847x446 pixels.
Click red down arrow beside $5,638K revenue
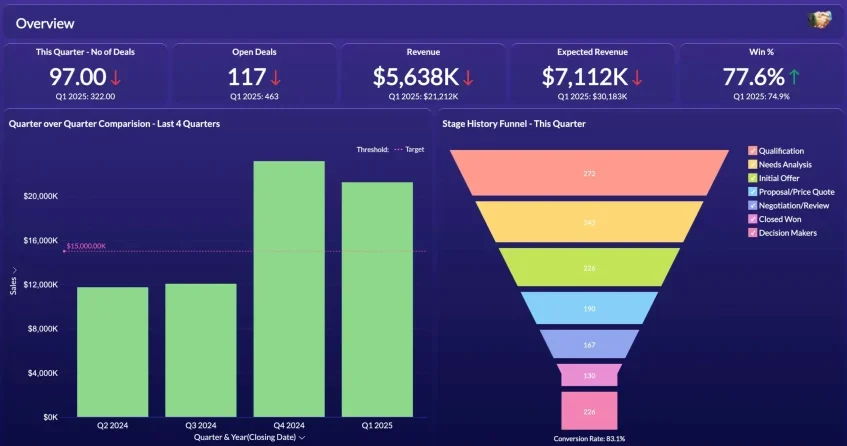468,78
